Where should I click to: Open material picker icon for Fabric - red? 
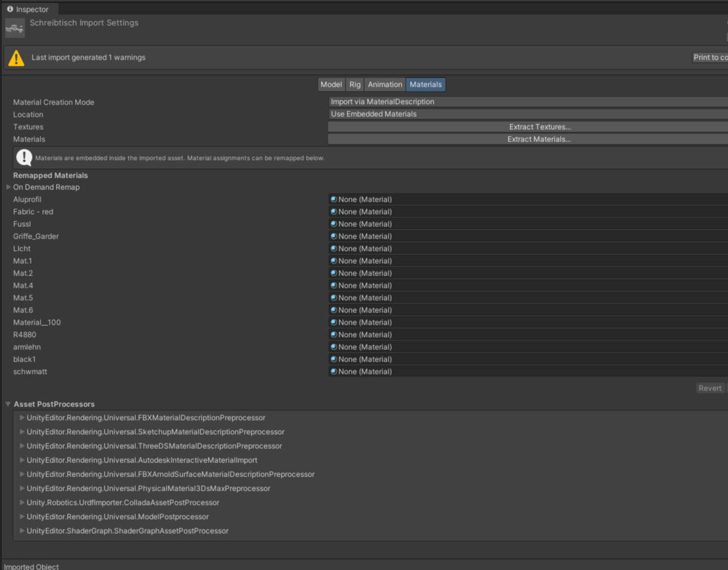(x=333, y=212)
